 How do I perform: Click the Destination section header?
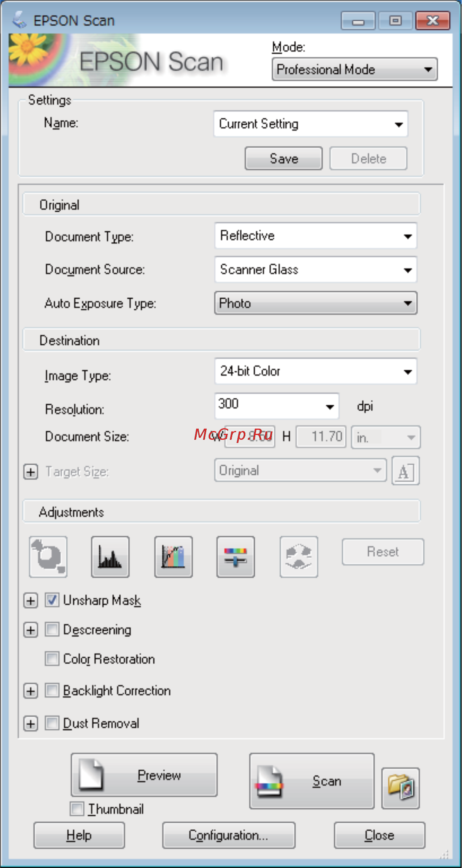221,340
